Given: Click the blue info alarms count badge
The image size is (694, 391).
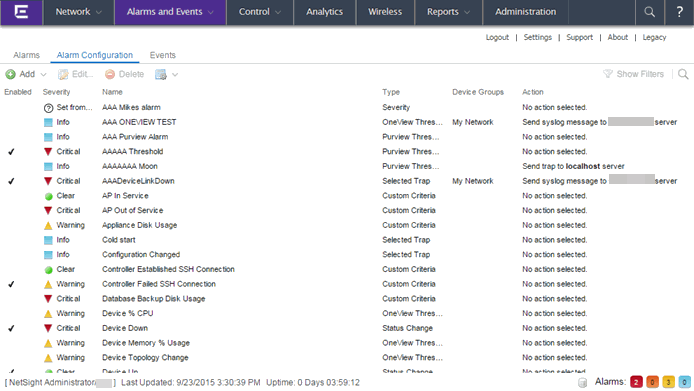Looking at the screenshot, I should 684,382.
